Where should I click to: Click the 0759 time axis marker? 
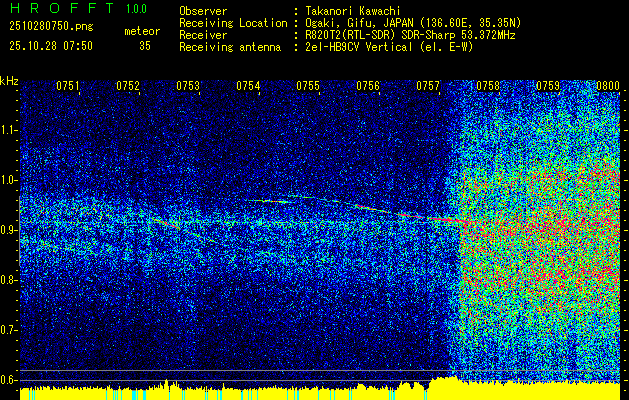click(x=548, y=86)
